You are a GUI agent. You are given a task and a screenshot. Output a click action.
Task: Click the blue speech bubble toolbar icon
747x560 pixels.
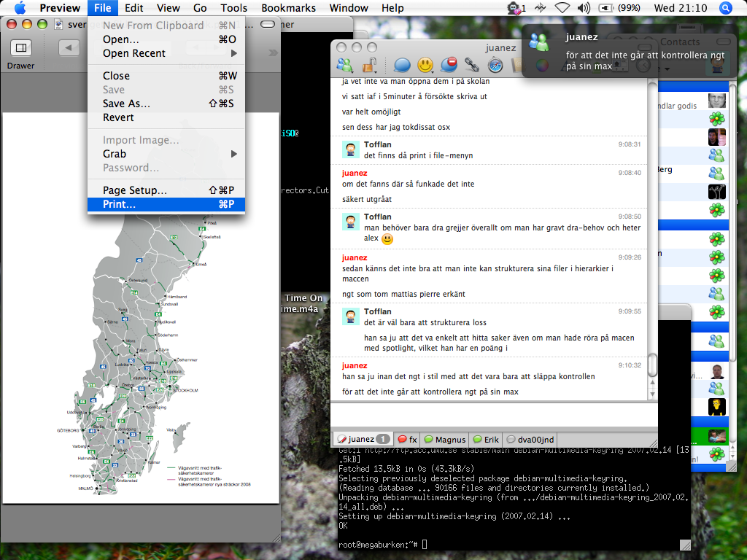(x=402, y=64)
